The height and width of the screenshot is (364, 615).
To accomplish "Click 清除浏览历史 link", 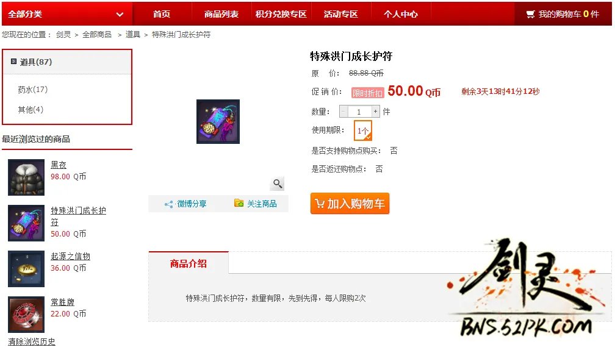I will click(x=32, y=341).
